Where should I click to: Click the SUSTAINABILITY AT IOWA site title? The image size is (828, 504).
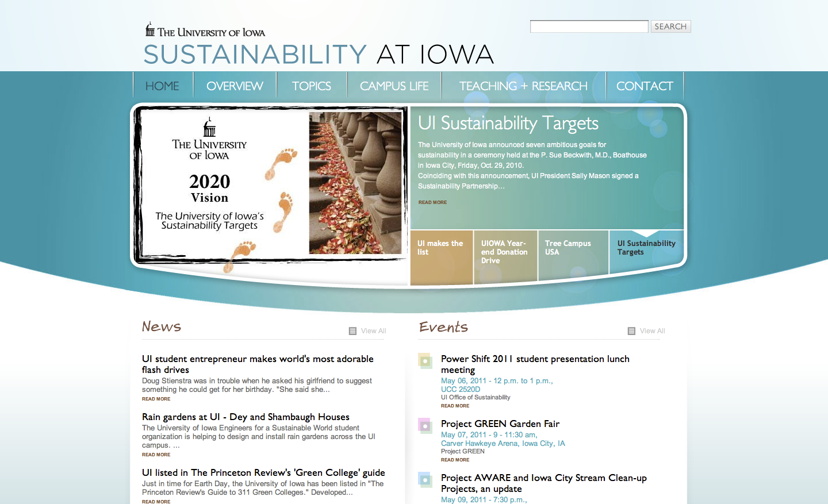coord(319,55)
